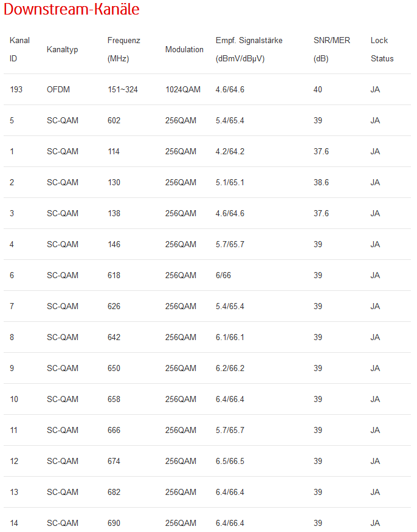Viewport: 417px width, 532px height.
Task: Click the SNR/MER (dB) column header
Action: pos(332,49)
